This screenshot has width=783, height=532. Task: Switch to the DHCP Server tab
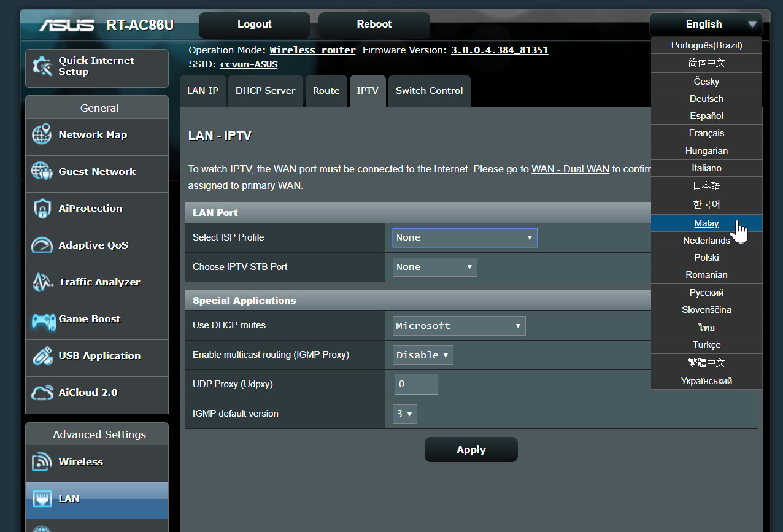[x=266, y=91]
